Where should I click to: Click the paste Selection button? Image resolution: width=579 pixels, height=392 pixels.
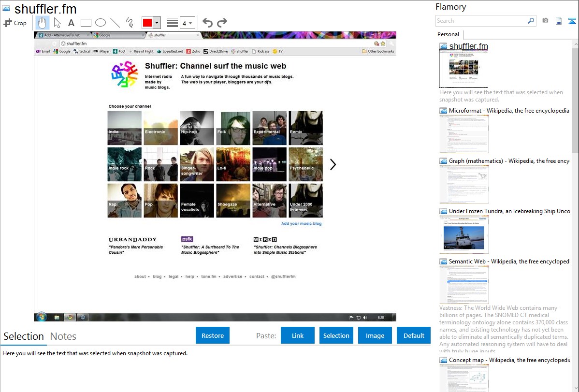tap(336, 335)
